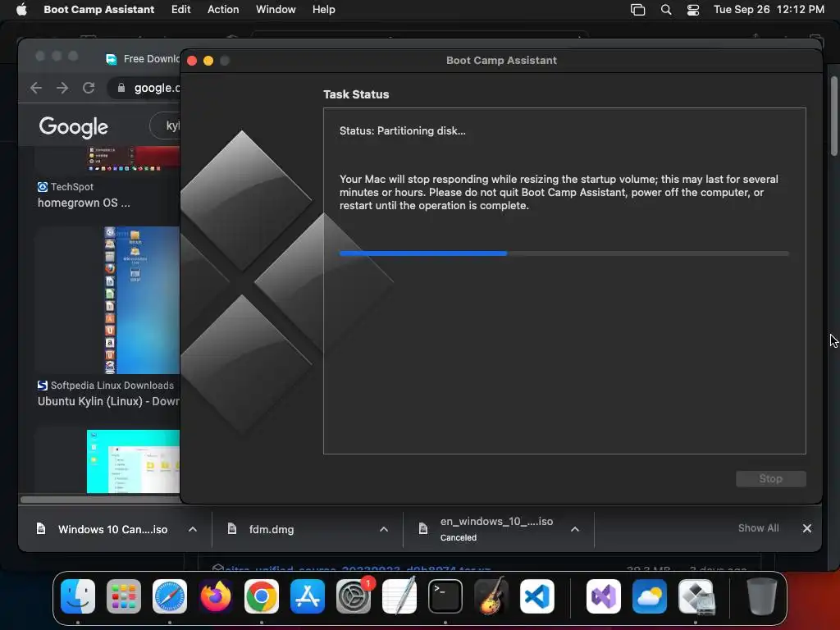Reload the page in Chrome
The width and height of the screenshot is (840, 630).
[89, 88]
